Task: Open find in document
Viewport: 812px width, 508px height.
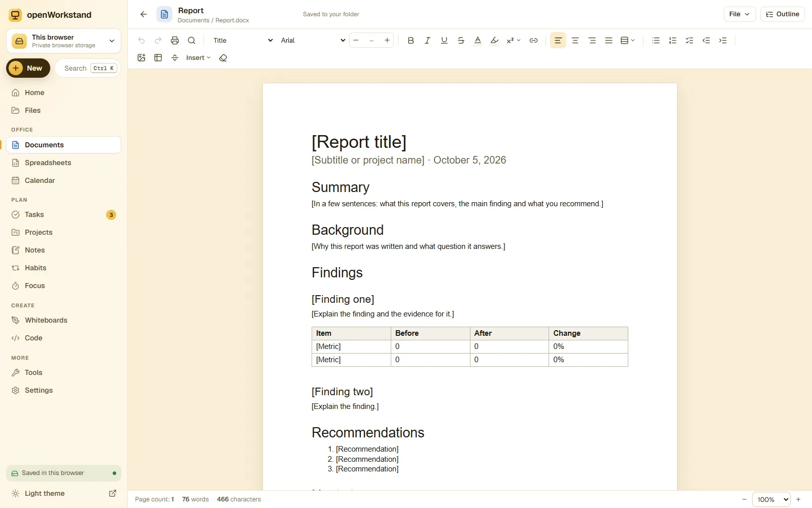Action: click(192, 41)
